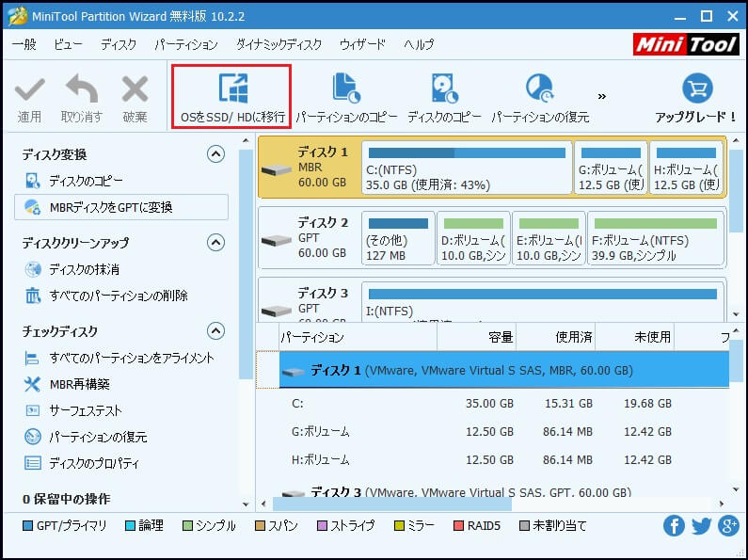Select (その他) 127 MB partition block
Viewport: 748px width, 560px height.
pyautogui.click(x=398, y=238)
